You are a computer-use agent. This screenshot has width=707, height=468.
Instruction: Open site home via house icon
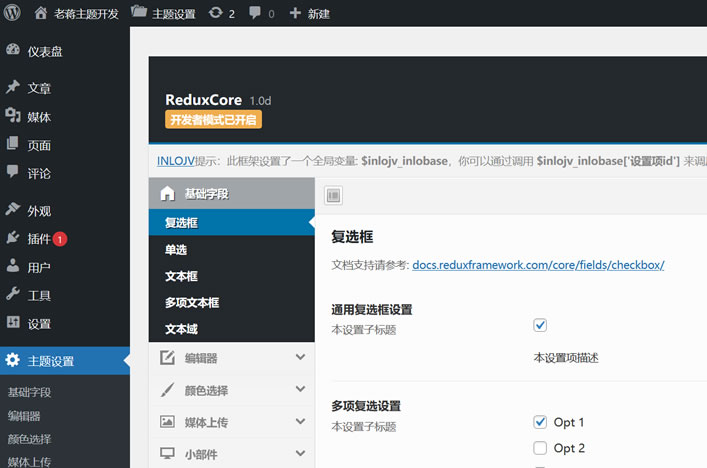tap(41, 13)
